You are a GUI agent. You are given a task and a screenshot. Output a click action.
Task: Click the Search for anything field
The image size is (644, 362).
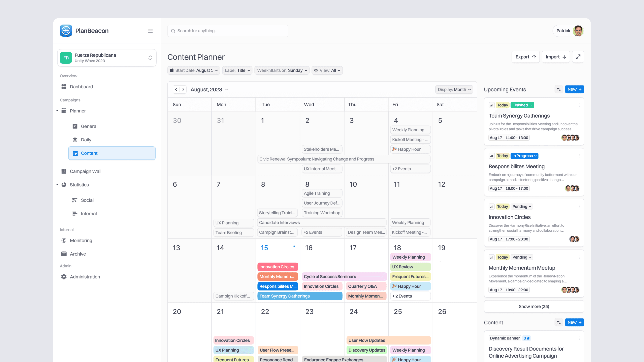[x=227, y=31]
